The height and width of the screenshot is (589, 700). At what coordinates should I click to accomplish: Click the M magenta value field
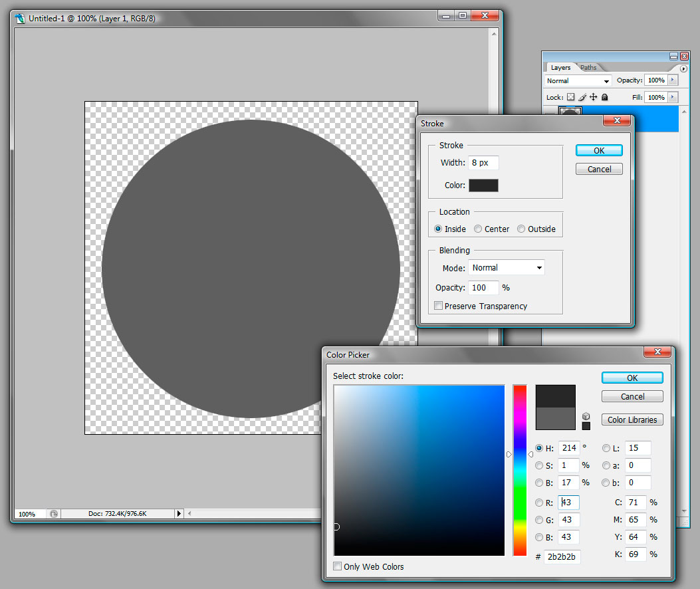636,520
